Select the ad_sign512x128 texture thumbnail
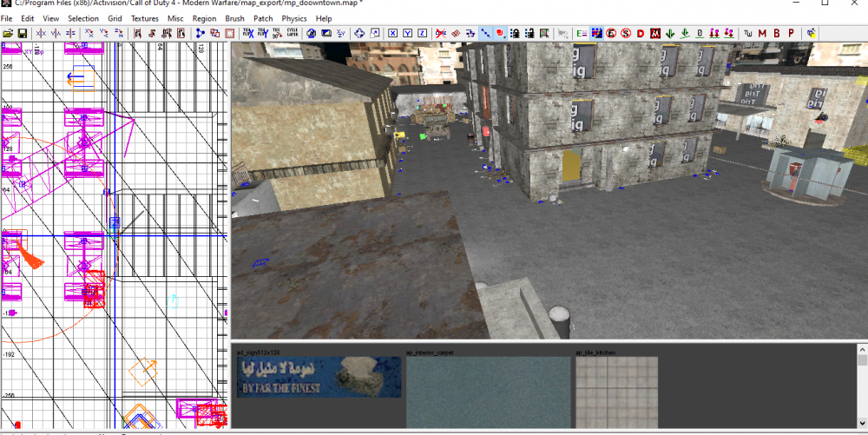Viewport: 868px width, 435px height. (x=319, y=377)
